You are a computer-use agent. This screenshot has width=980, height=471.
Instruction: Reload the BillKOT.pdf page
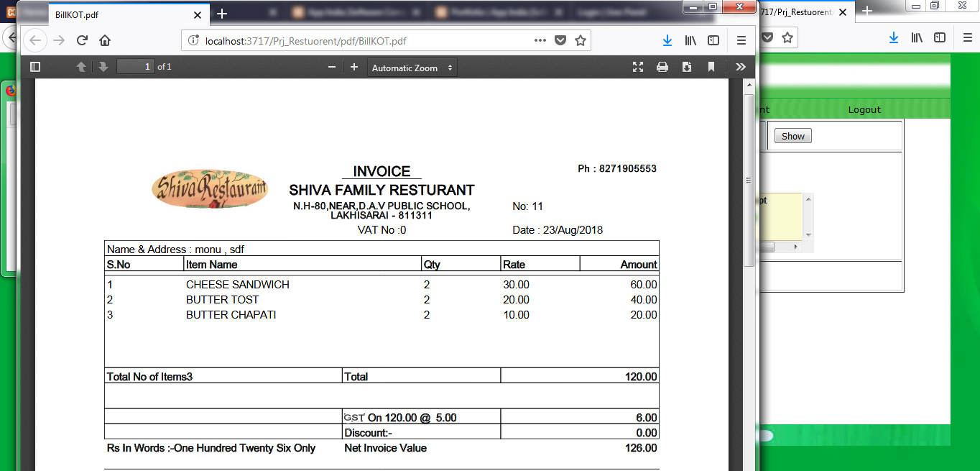83,40
